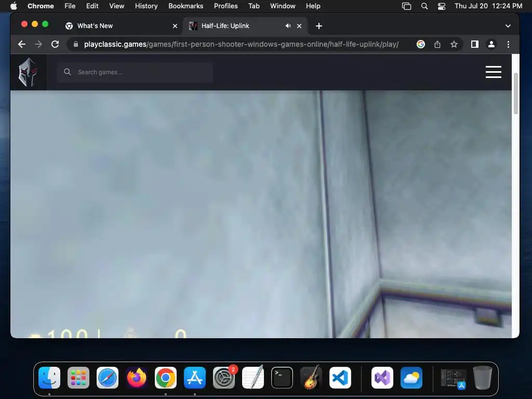Click the gladiator helmet site logo
The height and width of the screenshot is (399, 532).
tap(28, 72)
